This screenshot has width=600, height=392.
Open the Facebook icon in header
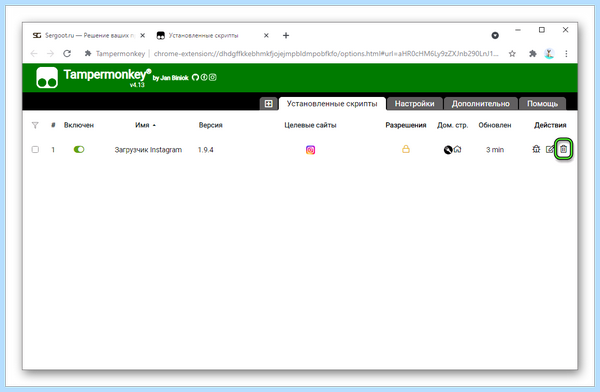click(x=204, y=77)
